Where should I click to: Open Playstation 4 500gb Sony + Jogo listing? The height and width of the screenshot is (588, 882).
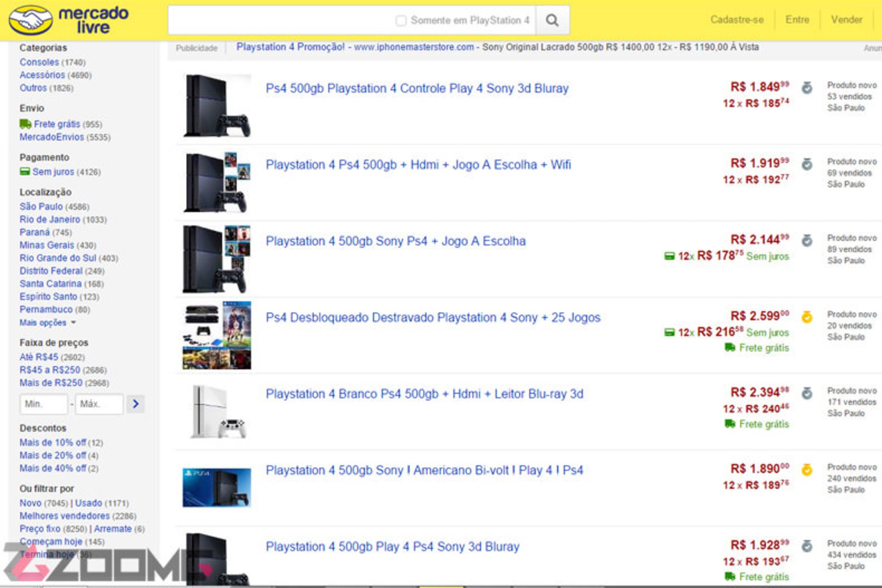click(x=396, y=241)
